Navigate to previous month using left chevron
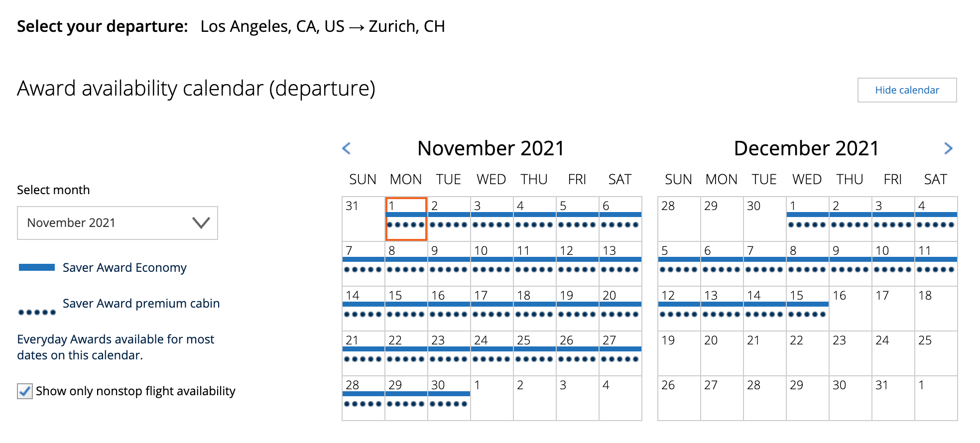Screen dimensions: 980x443 pos(347,148)
